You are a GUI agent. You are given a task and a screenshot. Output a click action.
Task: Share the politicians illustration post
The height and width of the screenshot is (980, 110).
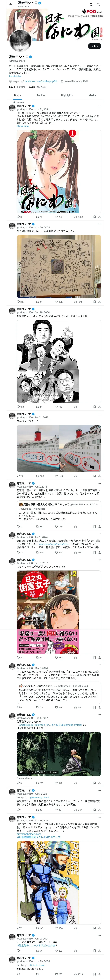[100, 407]
